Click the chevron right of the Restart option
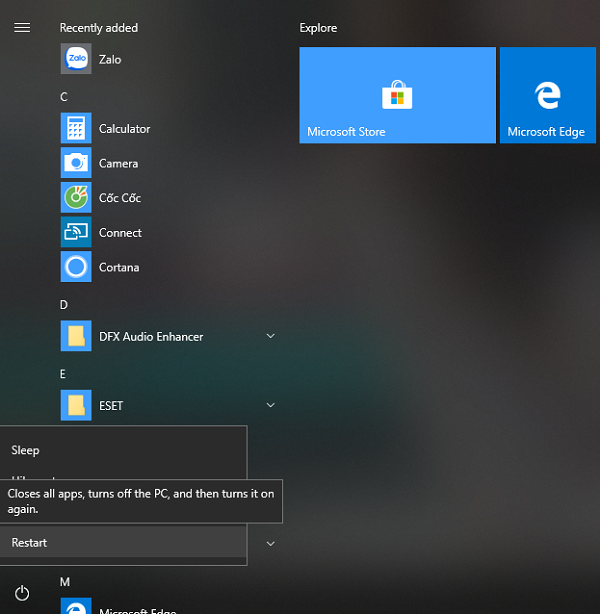This screenshot has width=600, height=614. [x=270, y=543]
